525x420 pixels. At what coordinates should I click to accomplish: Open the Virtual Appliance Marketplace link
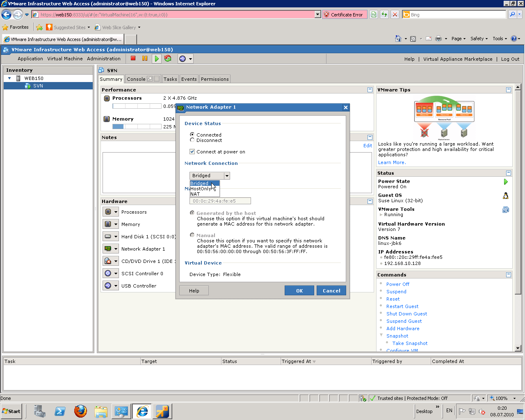pos(458,59)
